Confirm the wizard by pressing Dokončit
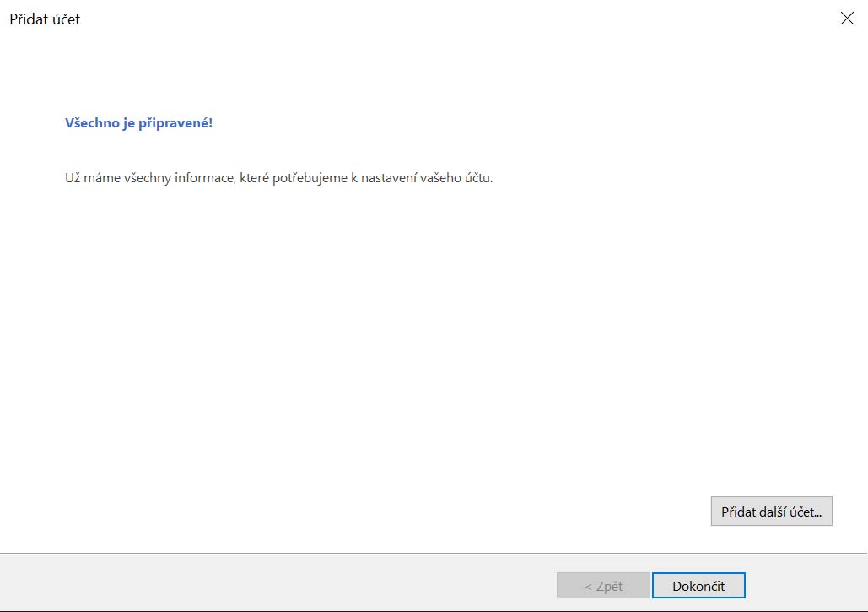 point(698,586)
